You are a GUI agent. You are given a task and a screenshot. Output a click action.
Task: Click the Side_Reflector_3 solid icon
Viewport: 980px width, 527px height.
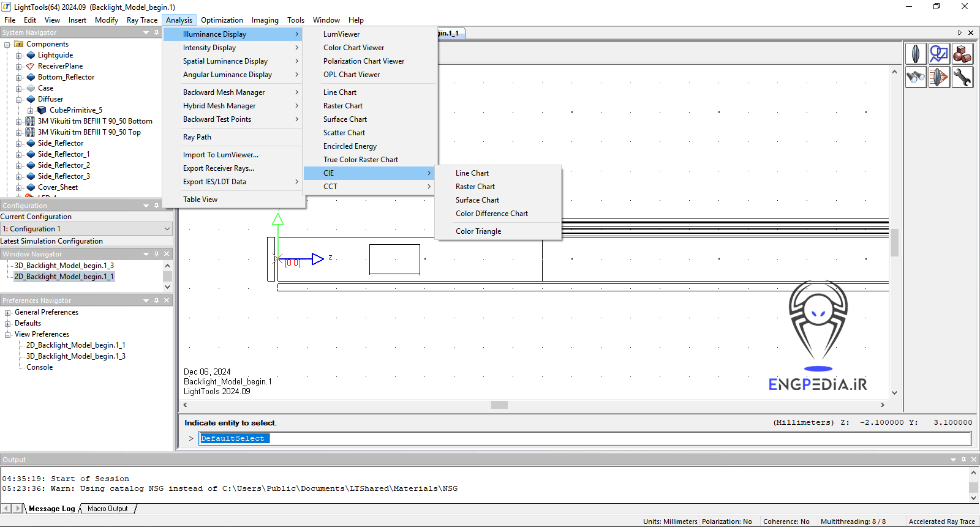point(31,176)
